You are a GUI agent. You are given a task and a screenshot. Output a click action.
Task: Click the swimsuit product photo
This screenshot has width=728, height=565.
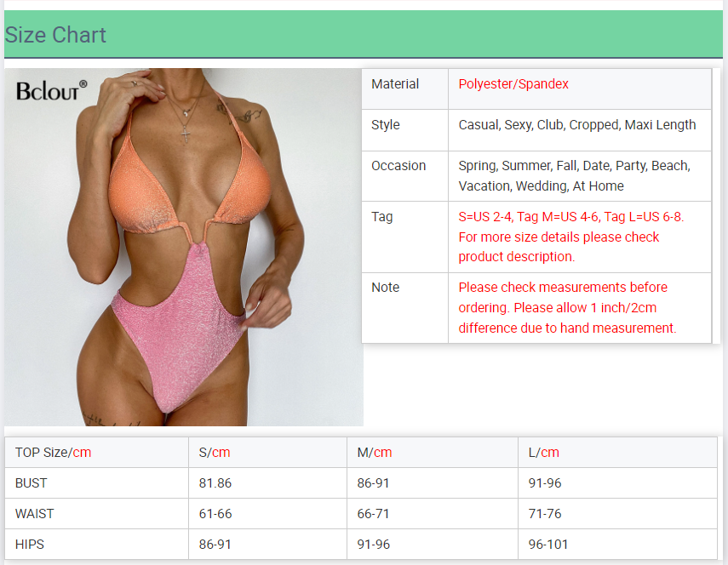[x=183, y=255]
